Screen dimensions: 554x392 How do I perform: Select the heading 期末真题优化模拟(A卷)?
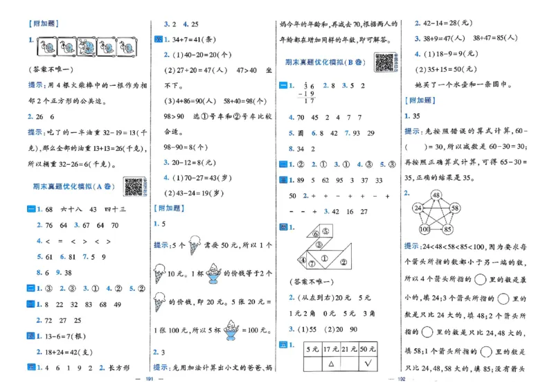(73, 186)
